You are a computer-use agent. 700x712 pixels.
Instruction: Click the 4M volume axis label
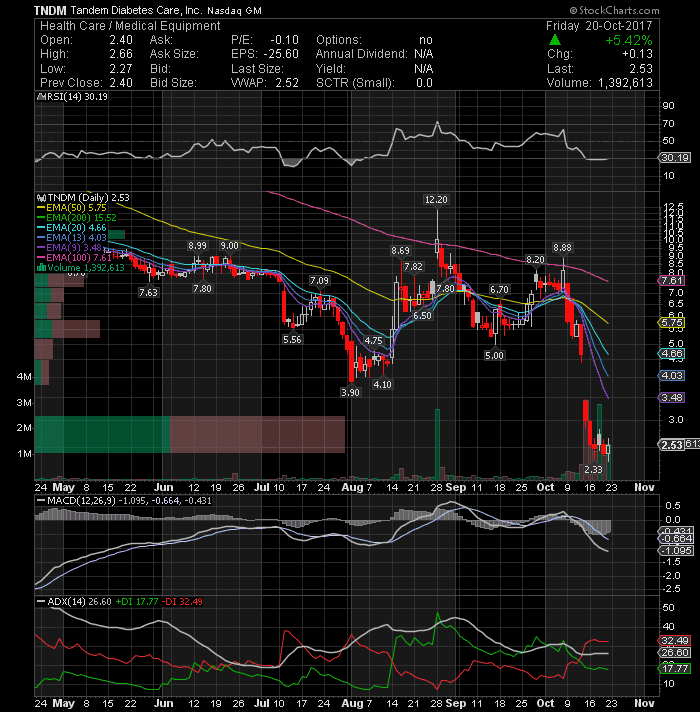pyautogui.click(x=24, y=376)
